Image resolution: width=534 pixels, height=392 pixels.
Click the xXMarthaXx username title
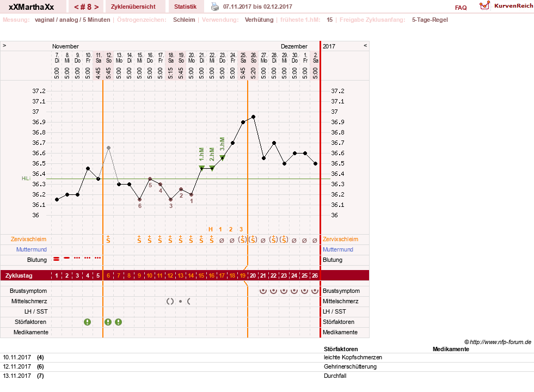click(32, 7)
